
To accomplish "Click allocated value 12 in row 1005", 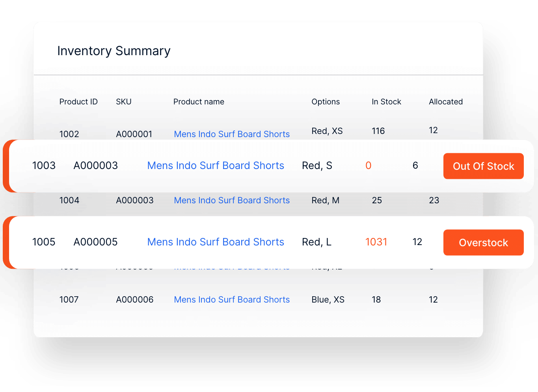I will (417, 242).
